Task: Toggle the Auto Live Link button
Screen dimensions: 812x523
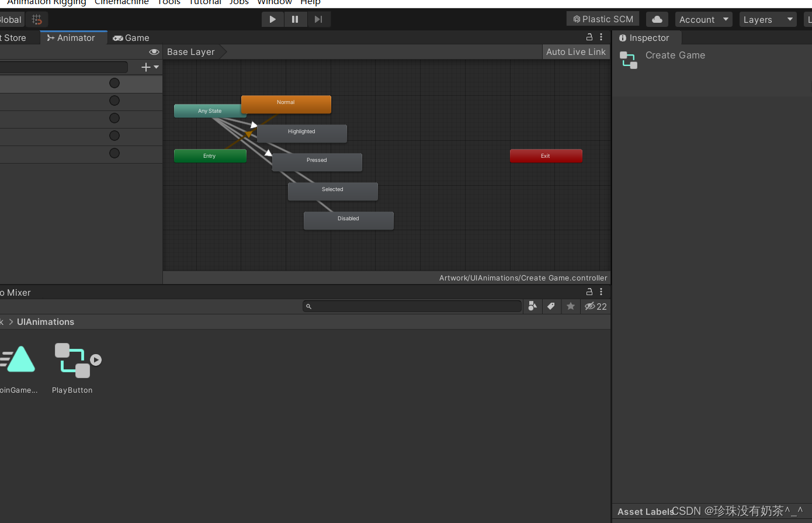Action: pyautogui.click(x=576, y=52)
